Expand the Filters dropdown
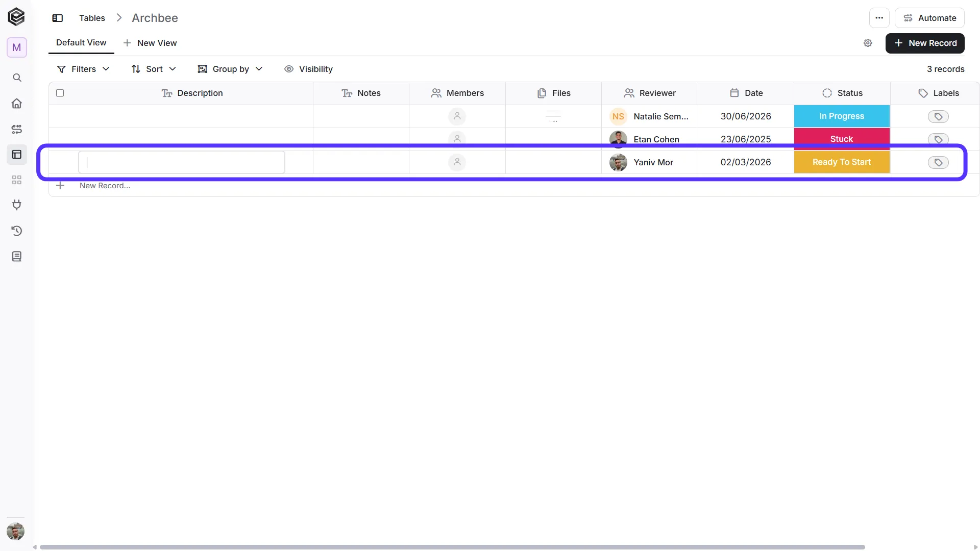 [83, 69]
